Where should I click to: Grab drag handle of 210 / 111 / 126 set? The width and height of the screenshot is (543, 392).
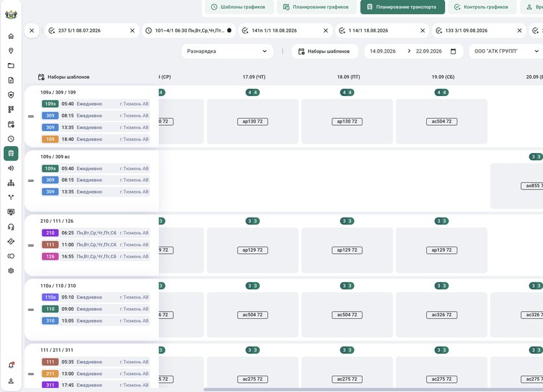31,245
